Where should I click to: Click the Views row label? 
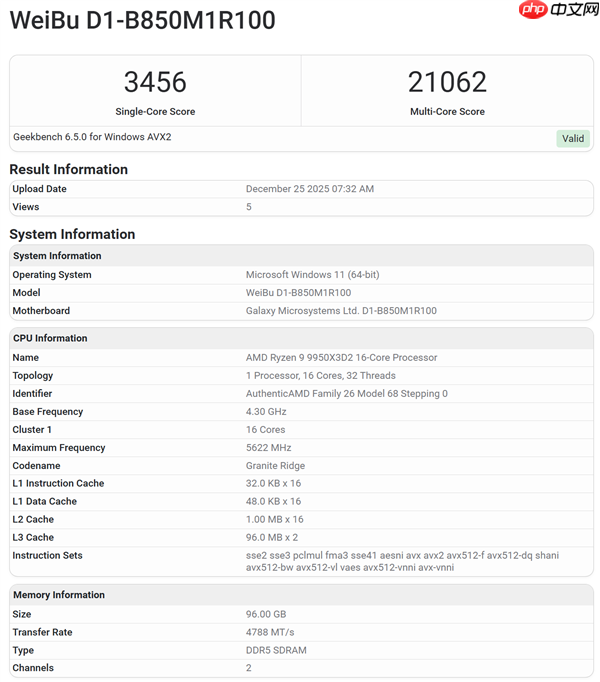coord(26,207)
